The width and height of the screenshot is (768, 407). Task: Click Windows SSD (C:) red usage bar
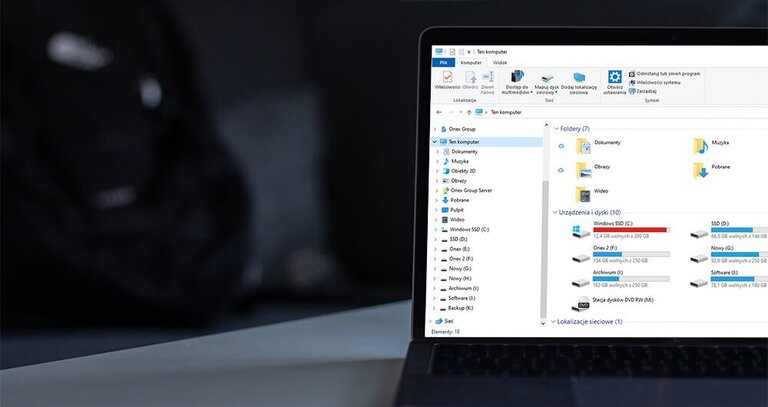point(631,230)
